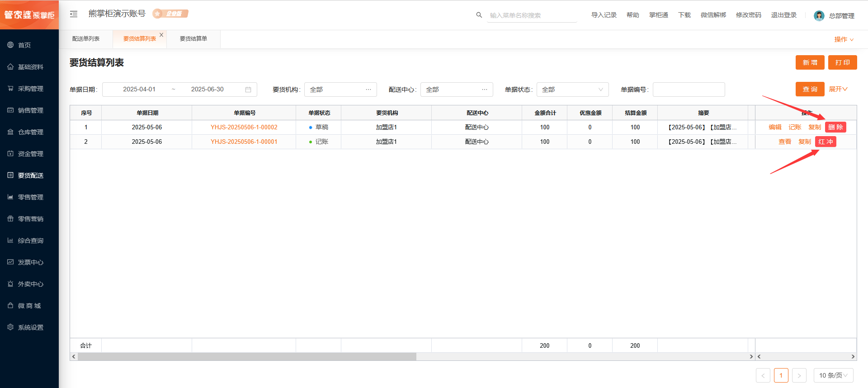868x388 pixels.
Task: Focus the 单据编号 input field
Action: point(689,90)
